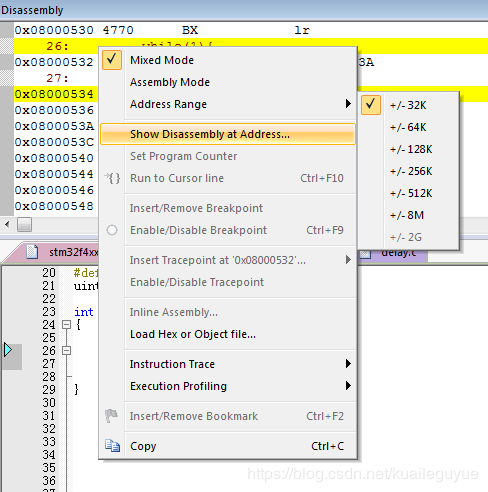Image resolution: width=488 pixels, height=492 pixels.
Task: Click the Copy icon in context menu
Action: [x=112, y=446]
